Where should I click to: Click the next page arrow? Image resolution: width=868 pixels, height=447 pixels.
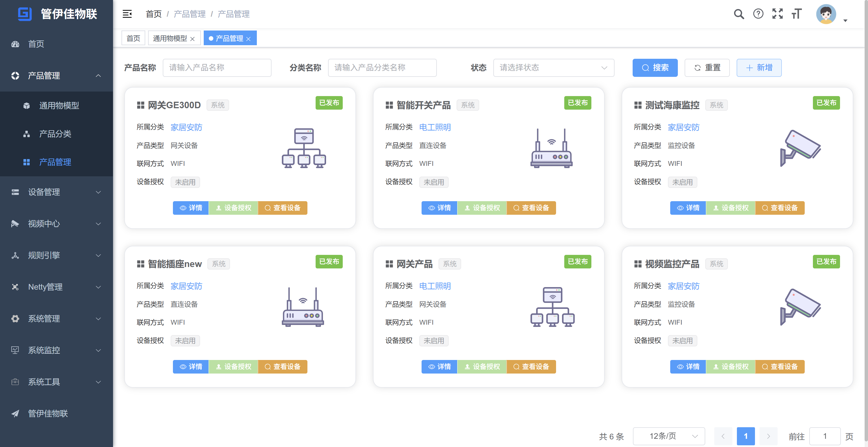(x=768, y=436)
